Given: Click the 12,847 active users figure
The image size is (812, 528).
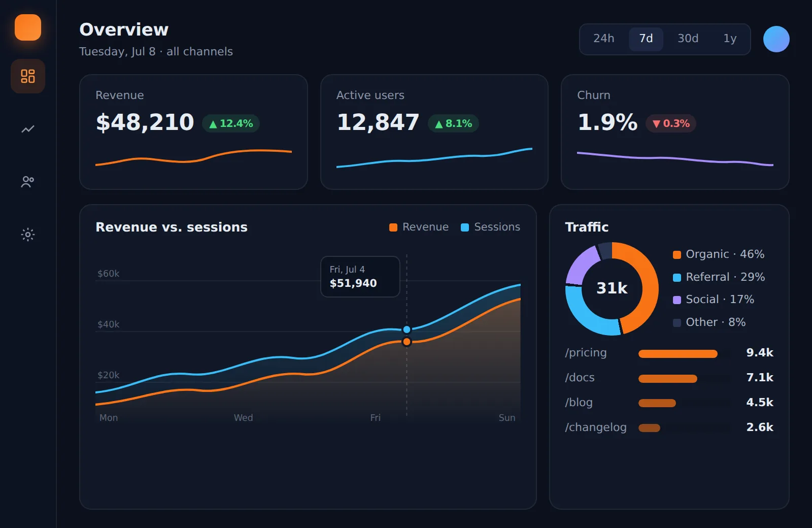Looking at the screenshot, I should click(378, 122).
